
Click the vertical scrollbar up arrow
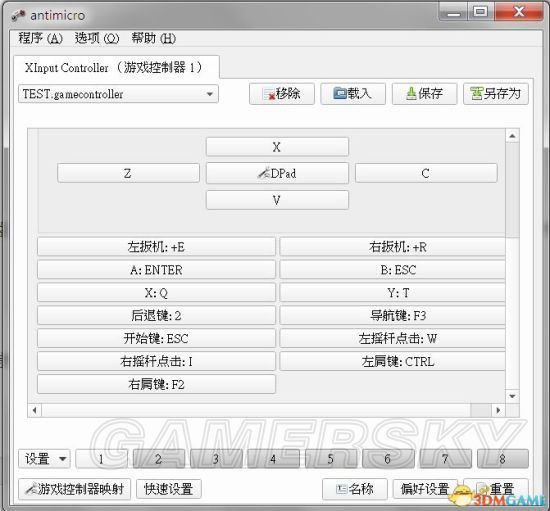point(512,136)
